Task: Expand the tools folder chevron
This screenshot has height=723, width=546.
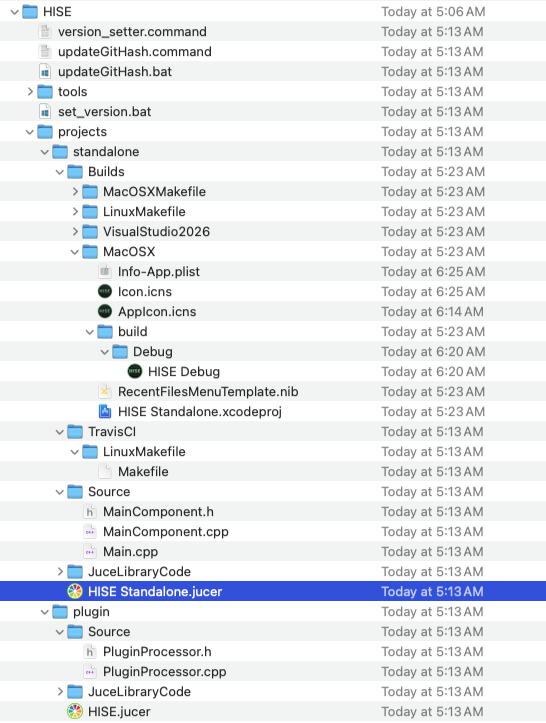Action: tap(30, 91)
